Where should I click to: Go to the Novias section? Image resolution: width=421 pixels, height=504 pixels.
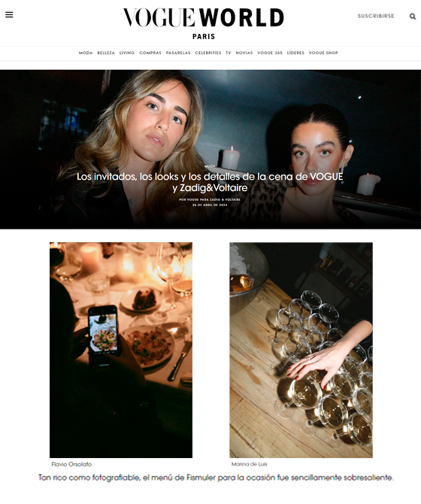click(244, 53)
